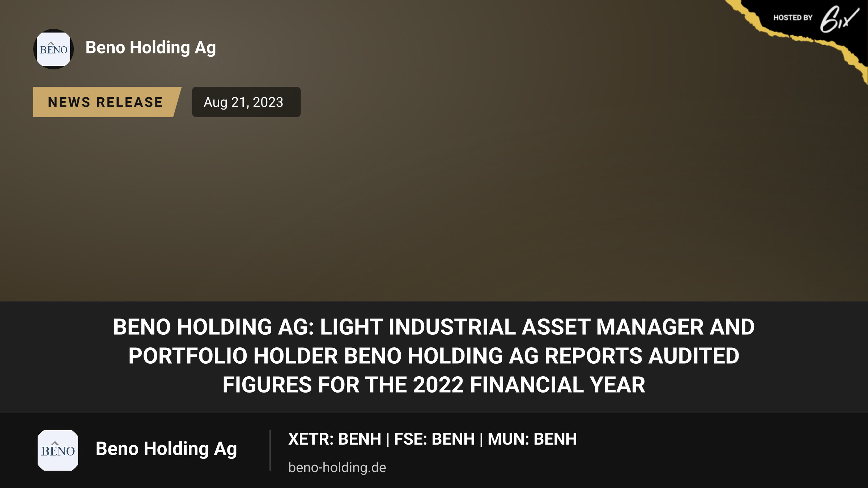Select the FSE: BENH ticker
The width and height of the screenshot is (868, 488).
click(x=434, y=439)
